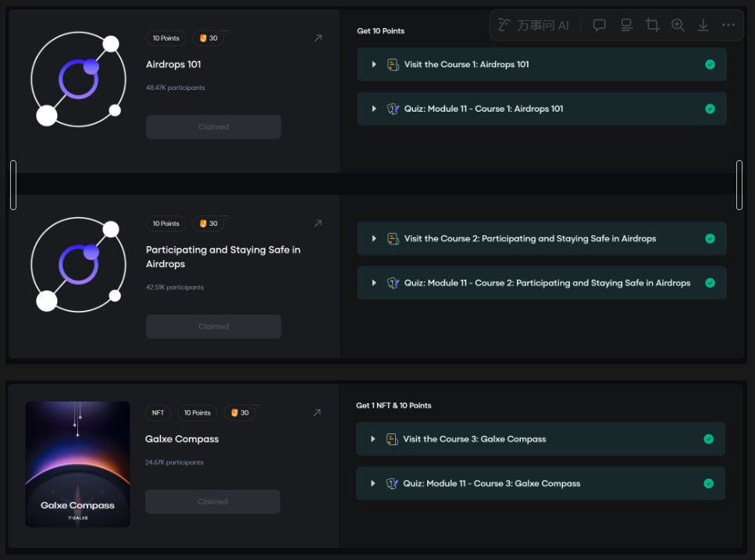Click green checkmark on Visit Course 3 task
755x560 pixels.
[x=708, y=439]
